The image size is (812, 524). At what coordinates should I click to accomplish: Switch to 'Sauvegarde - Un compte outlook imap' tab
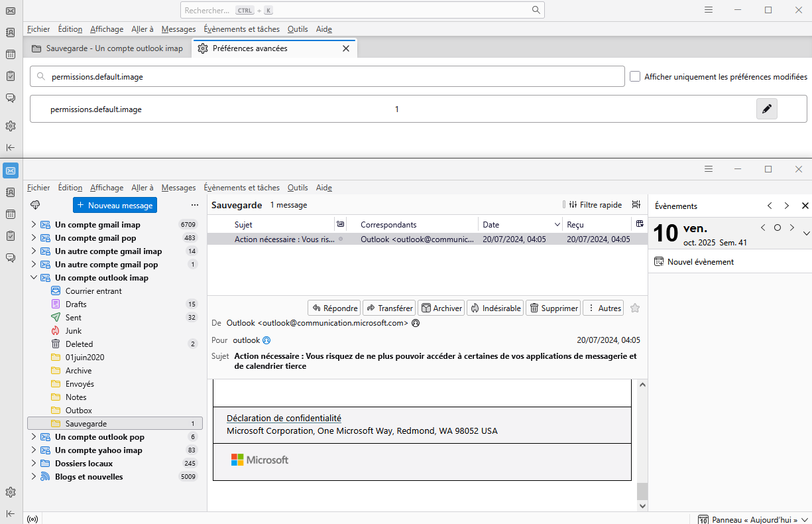click(x=107, y=48)
